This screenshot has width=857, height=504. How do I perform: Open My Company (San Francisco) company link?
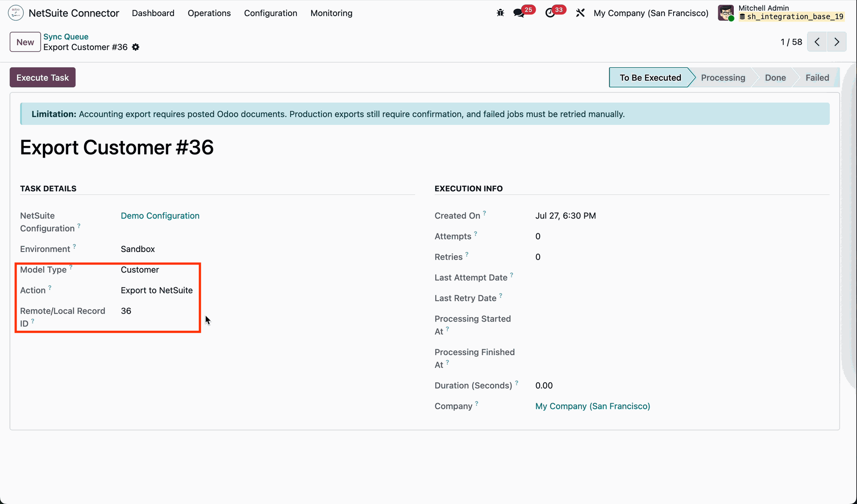(x=593, y=406)
